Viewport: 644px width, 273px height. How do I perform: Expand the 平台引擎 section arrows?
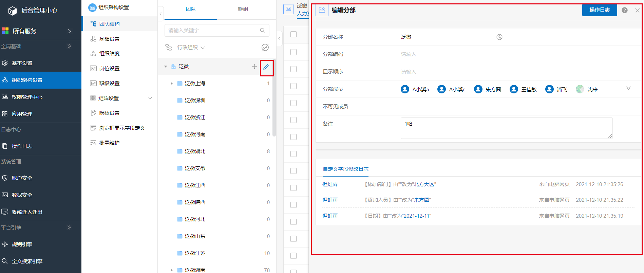[x=69, y=227]
